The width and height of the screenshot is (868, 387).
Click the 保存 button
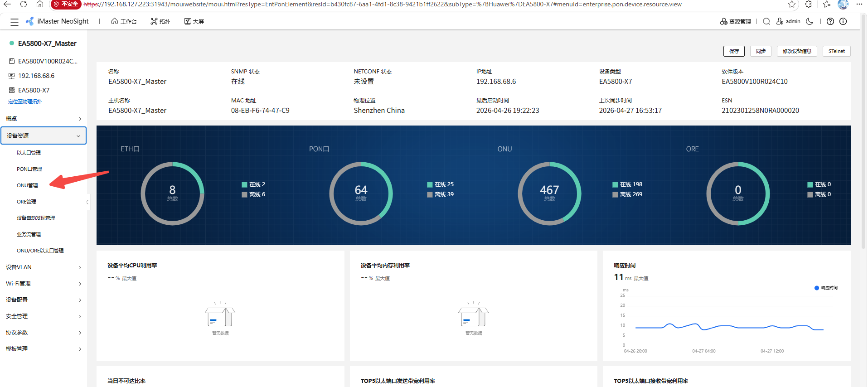tap(734, 51)
